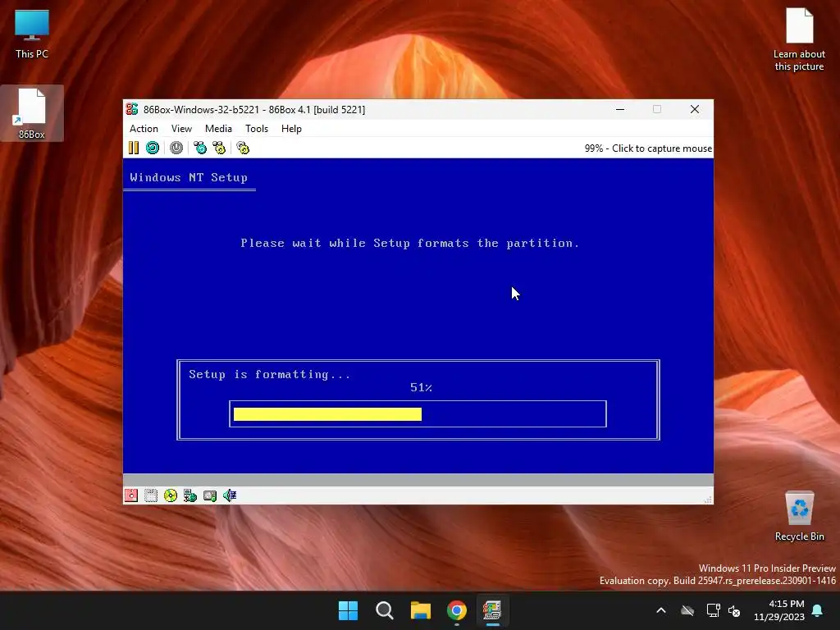Click the CD-ROM disc status icon
The width and height of the screenshot is (840, 630).
pyautogui.click(x=171, y=495)
